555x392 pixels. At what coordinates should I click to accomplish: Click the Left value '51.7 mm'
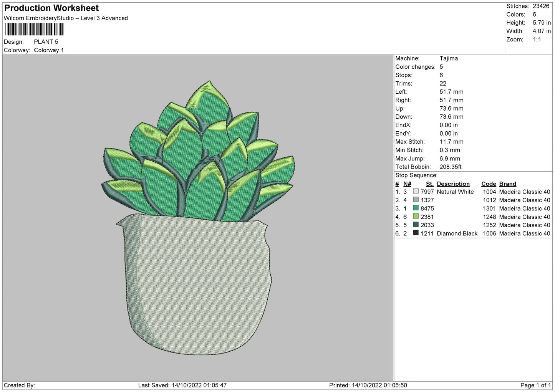pyautogui.click(x=452, y=92)
